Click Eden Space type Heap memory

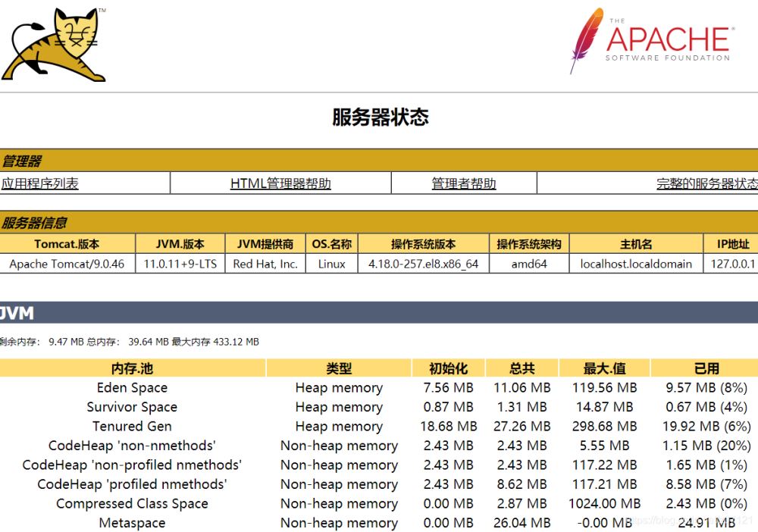339,387
